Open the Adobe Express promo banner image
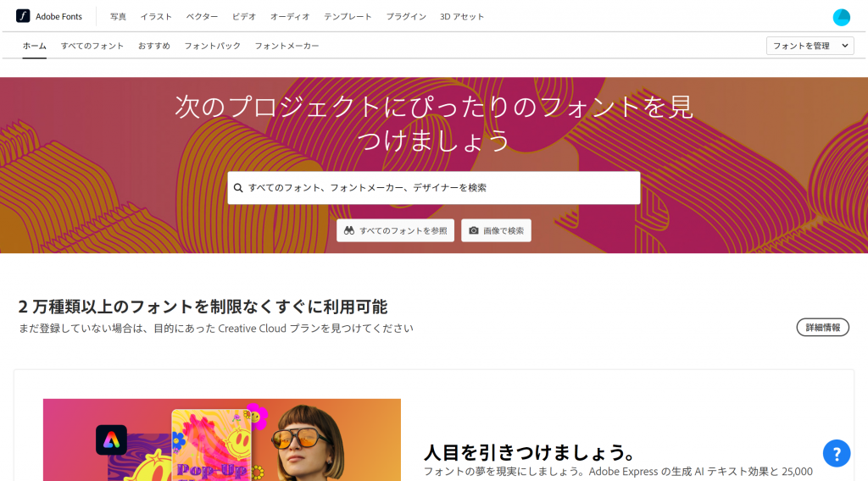Viewport: 868px width, 481px height. tap(222, 440)
